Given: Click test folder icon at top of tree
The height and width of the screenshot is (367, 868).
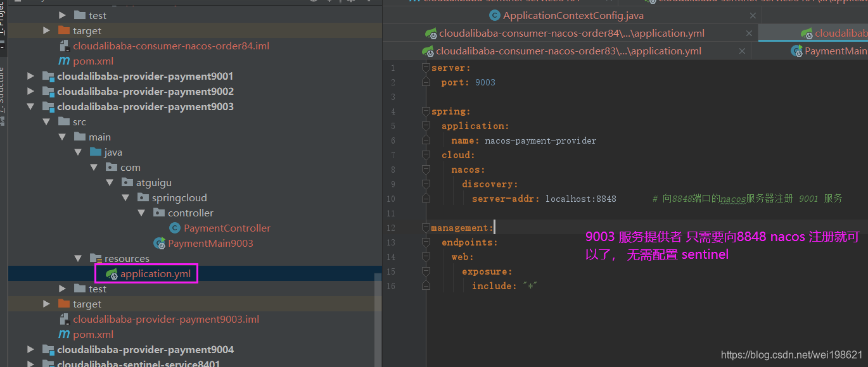Looking at the screenshot, I should tap(80, 15).
